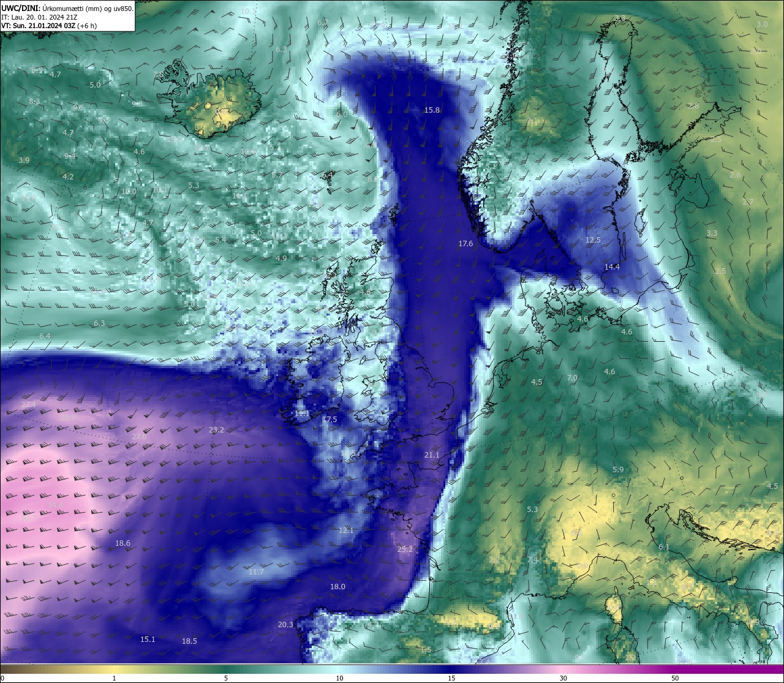
Task: Select the 25.2 value near Brittany
Action: 405,549
